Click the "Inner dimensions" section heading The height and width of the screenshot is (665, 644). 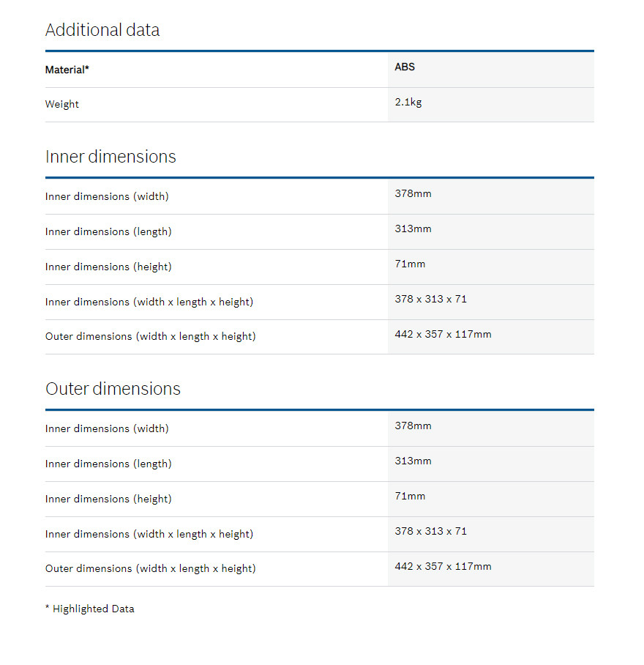111,157
